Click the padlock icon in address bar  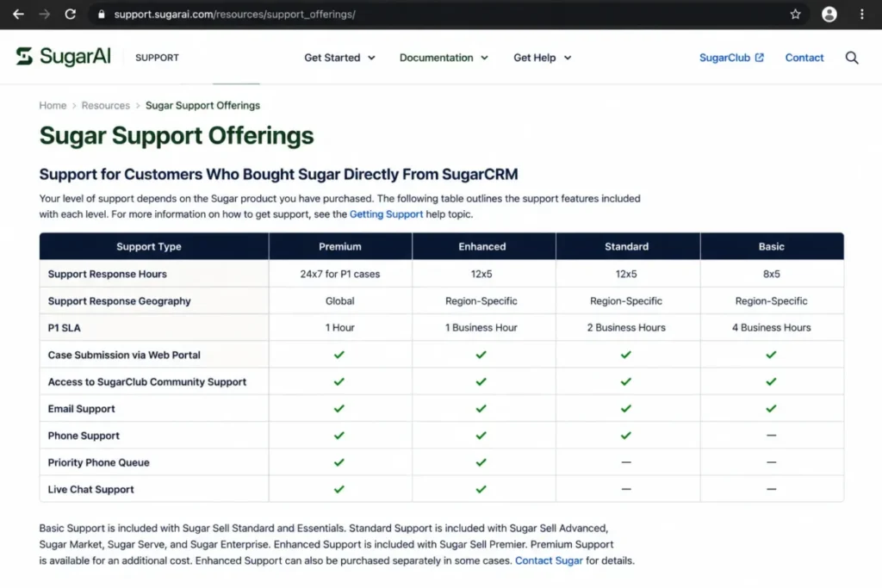click(102, 14)
